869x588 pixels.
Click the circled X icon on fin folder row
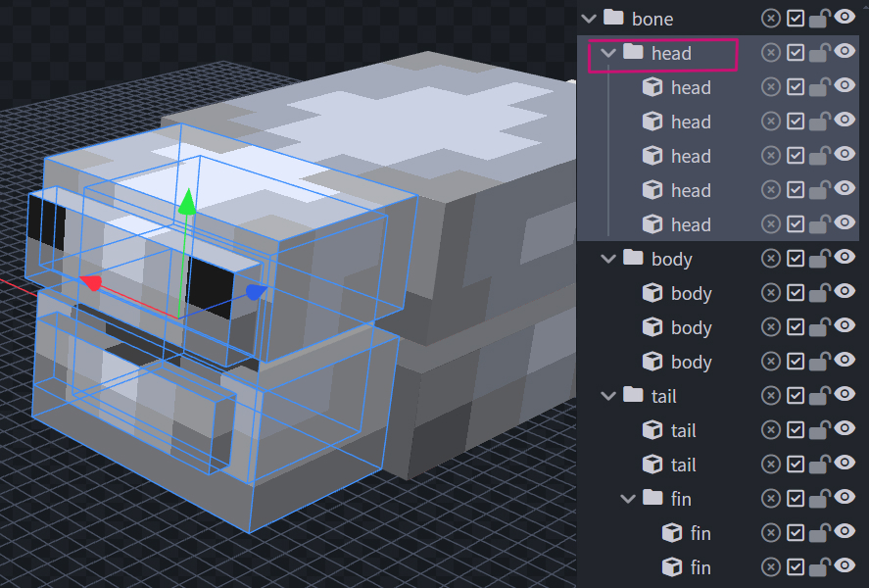tap(770, 499)
